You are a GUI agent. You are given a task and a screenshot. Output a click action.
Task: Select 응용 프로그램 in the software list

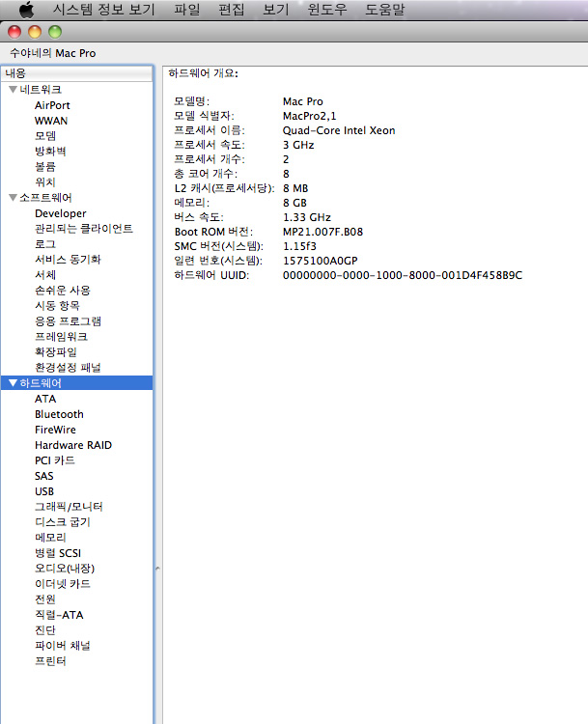68,321
